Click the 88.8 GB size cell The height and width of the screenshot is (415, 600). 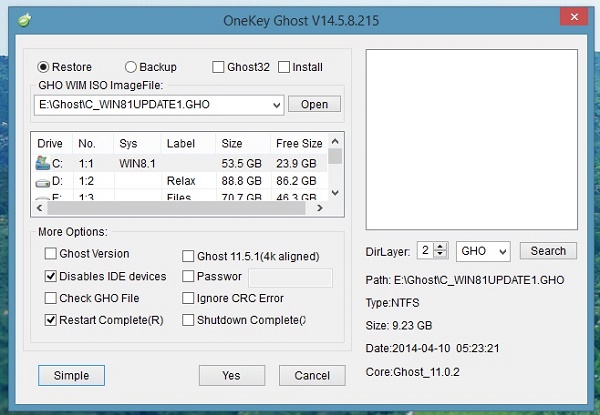(x=241, y=181)
